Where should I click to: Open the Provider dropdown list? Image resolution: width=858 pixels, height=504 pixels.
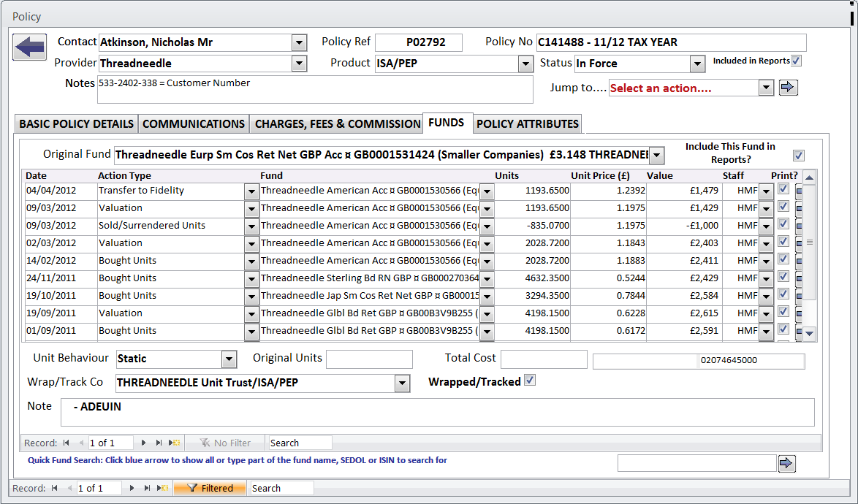(299, 64)
